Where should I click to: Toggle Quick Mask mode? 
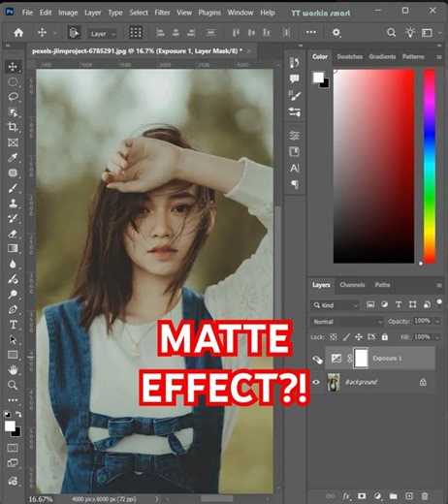(x=13, y=448)
